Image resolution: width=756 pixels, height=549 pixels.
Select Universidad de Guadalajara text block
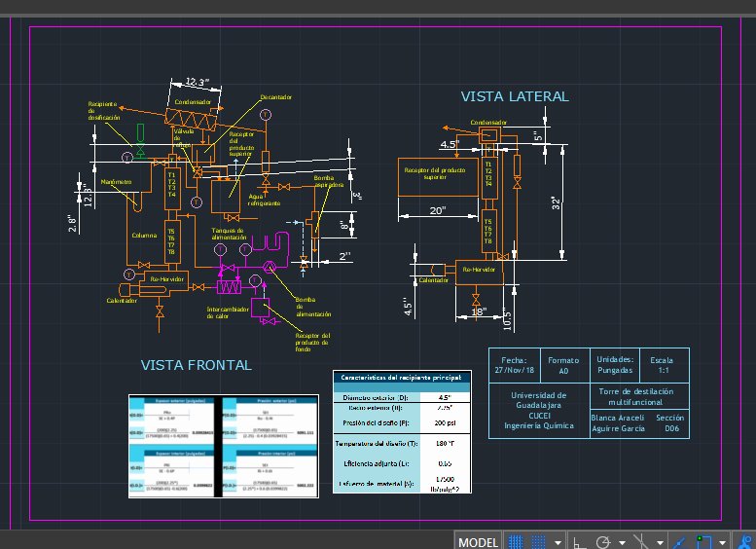539,410
